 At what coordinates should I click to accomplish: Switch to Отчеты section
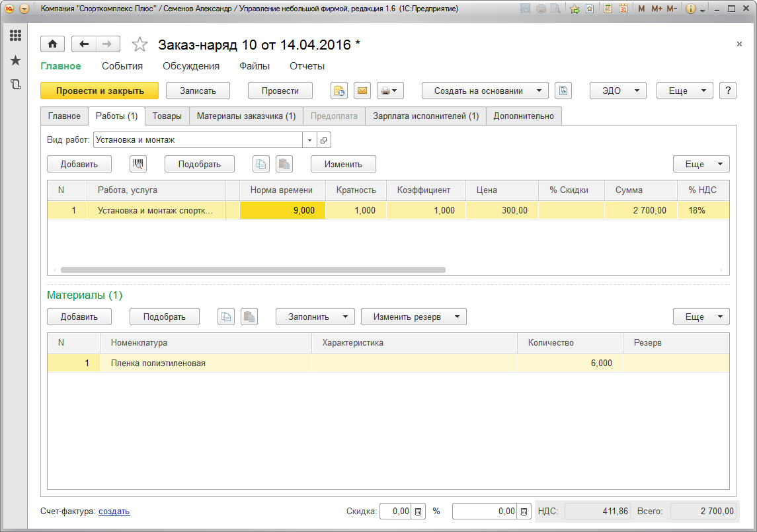(x=307, y=66)
